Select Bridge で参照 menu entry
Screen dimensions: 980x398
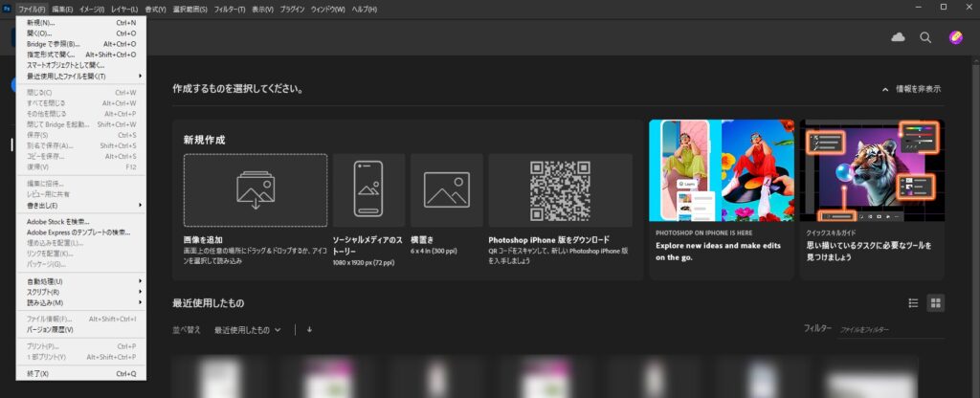[x=81, y=44]
